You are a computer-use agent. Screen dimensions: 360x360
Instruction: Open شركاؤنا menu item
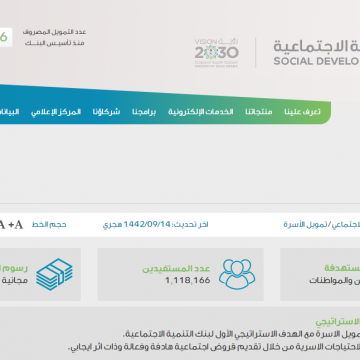click(x=106, y=112)
